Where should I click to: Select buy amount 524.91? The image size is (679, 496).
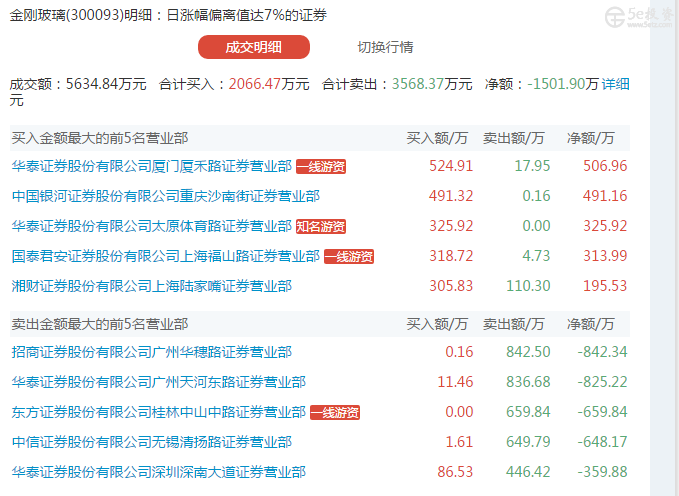[x=451, y=166]
